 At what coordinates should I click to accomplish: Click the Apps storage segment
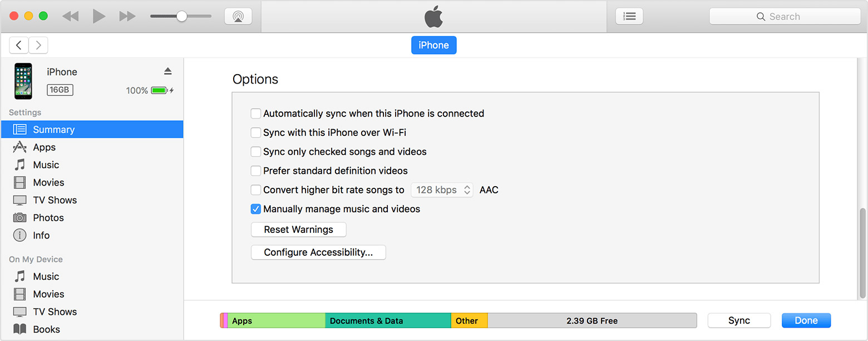pos(277,320)
